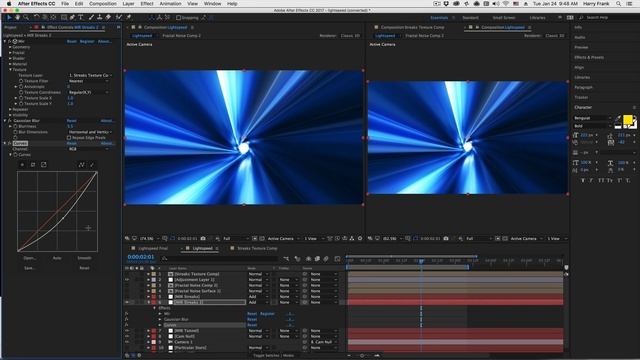Select the Eraser tool
This screenshot has width=640, height=360.
coord(108,18)
